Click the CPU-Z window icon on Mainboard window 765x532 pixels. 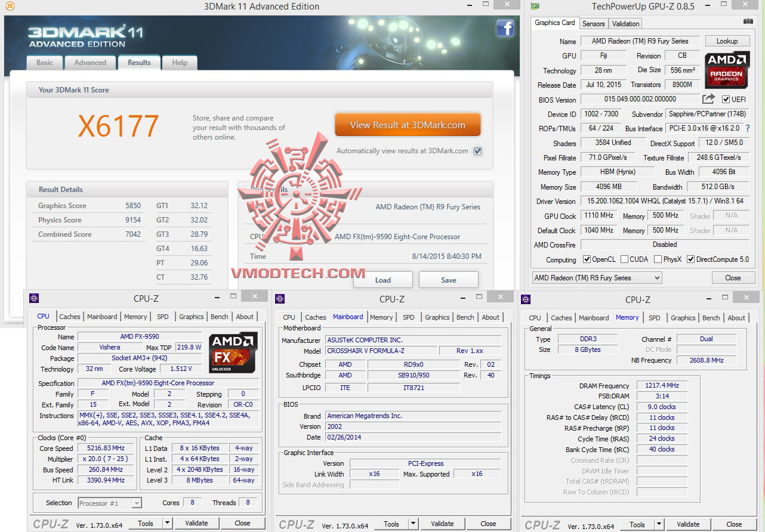(x=281, y=297)
